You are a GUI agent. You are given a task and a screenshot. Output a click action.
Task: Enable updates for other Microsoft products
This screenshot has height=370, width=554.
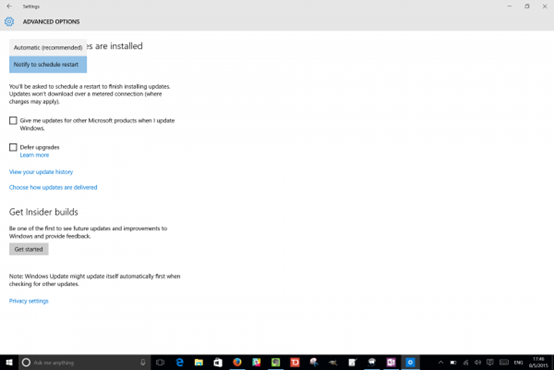pyautogui.click(x=13, y=121)
